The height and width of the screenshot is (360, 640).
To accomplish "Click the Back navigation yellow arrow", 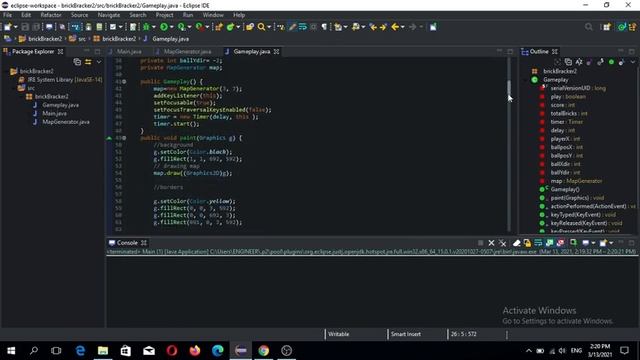I will click(x=395, y=27).
